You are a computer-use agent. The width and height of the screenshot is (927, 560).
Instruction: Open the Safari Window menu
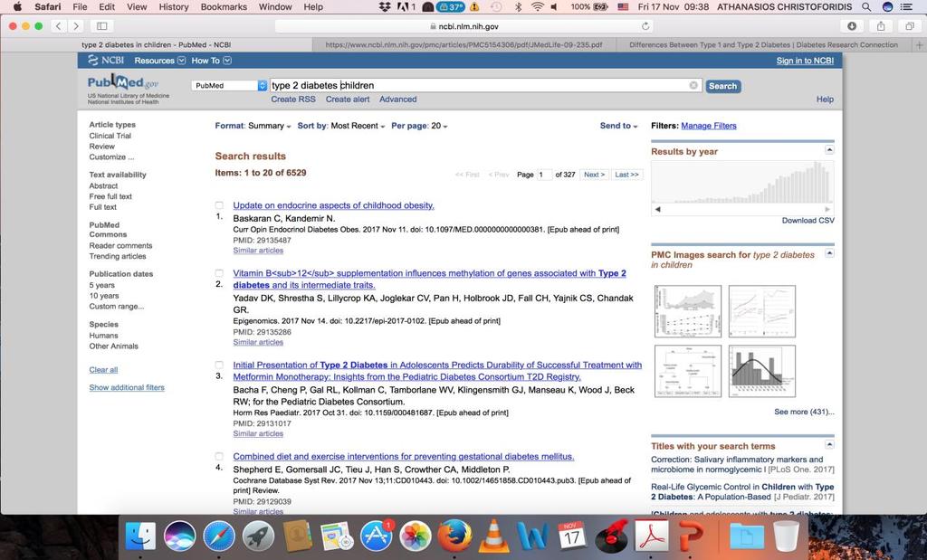[275, 7]
